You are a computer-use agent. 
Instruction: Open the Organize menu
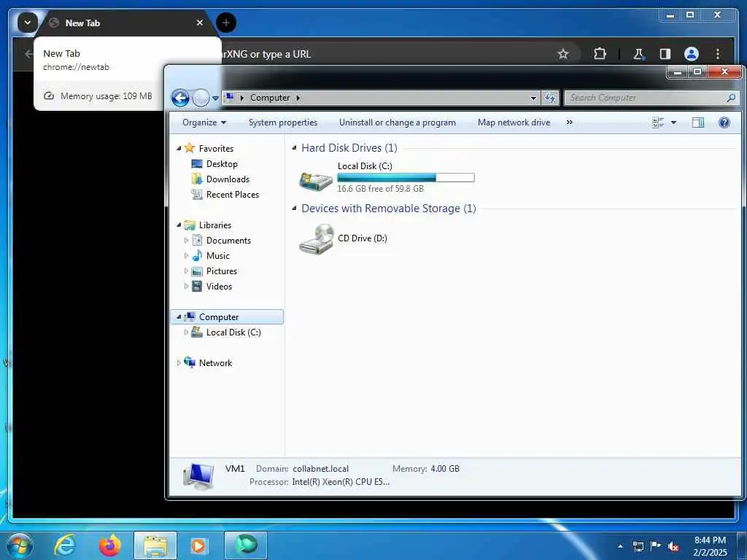[x=204, y=122]
